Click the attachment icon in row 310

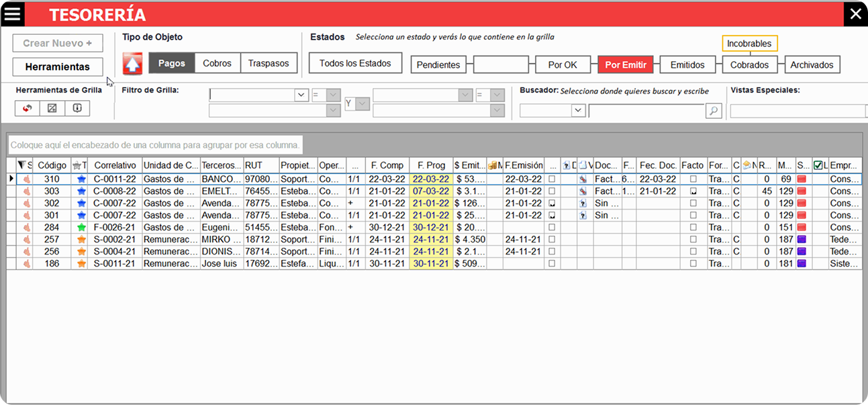pos(583,179)
